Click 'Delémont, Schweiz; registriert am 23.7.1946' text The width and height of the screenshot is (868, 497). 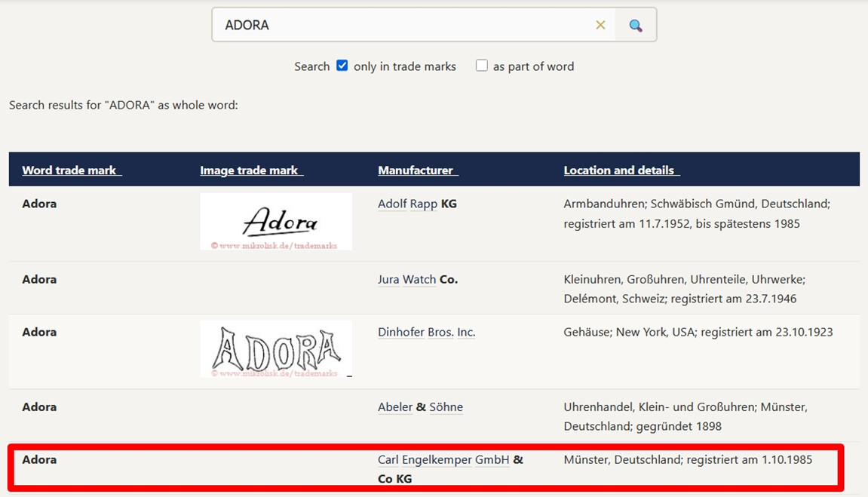pyautogui.click(x=679, y=299)
